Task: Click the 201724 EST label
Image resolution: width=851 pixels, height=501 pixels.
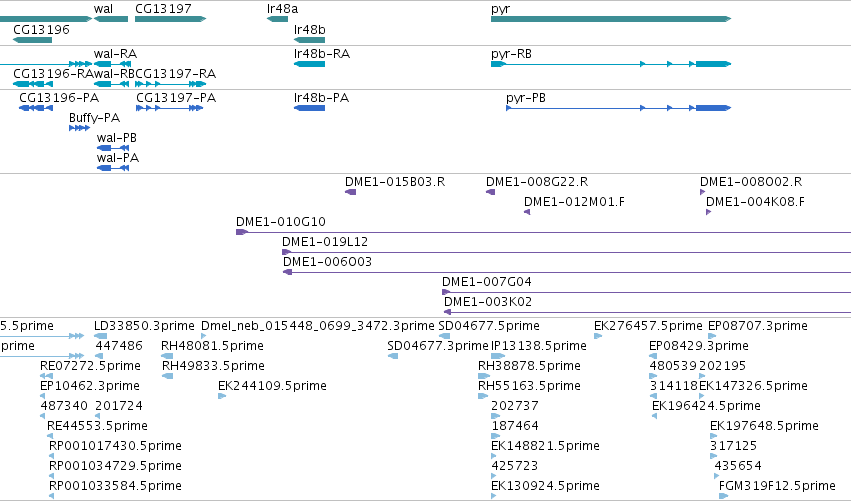Action: 119,407
